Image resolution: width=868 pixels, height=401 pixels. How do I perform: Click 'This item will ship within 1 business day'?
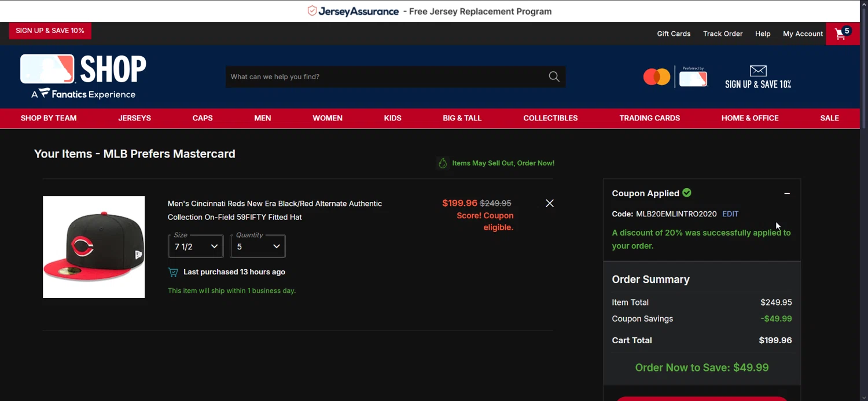click(x=231, y=290)
